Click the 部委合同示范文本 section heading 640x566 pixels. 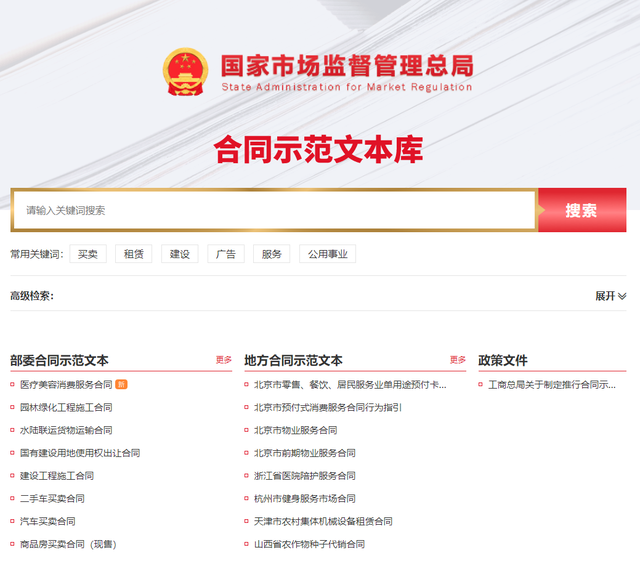pos(59,360)
